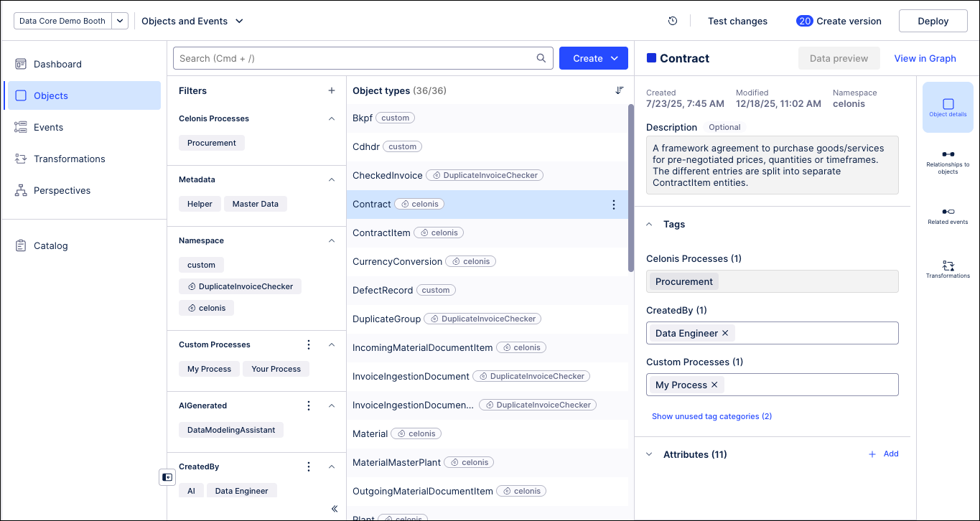Click the add filter plus icon
The height and width of the screenshot is (521, 980).
332,90
